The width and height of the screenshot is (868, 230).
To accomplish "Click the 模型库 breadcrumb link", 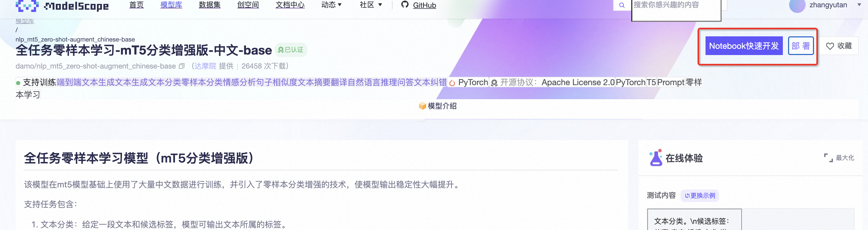I will pos(25,21).
